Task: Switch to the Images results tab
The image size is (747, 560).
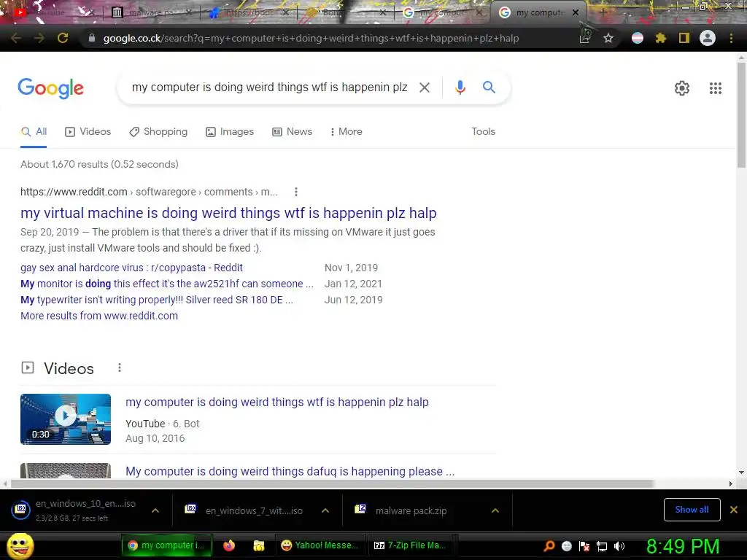Action: click(x=230, y=131)
